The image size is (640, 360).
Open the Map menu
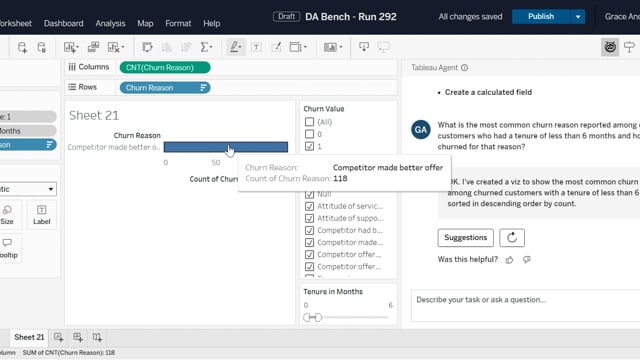pos(145,24)
